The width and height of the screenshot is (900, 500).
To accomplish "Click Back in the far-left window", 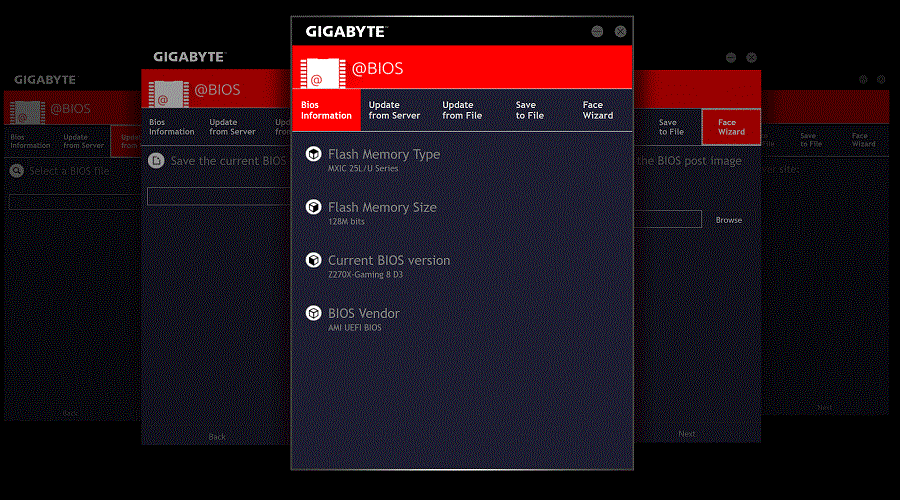I will [70, 413].
